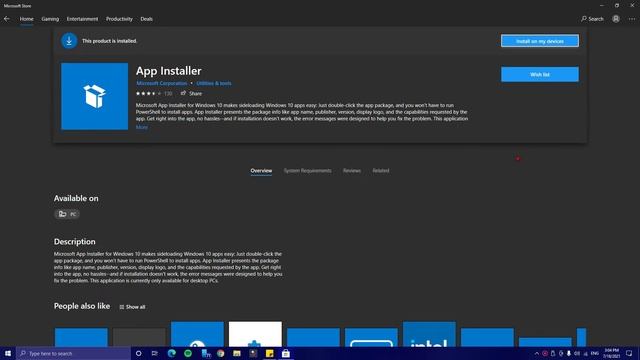Launch Google Chrome from the taskbar

220,353
